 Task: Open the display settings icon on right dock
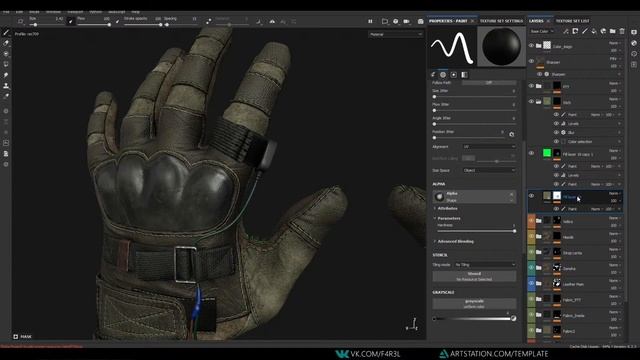[x=634, y=32]
